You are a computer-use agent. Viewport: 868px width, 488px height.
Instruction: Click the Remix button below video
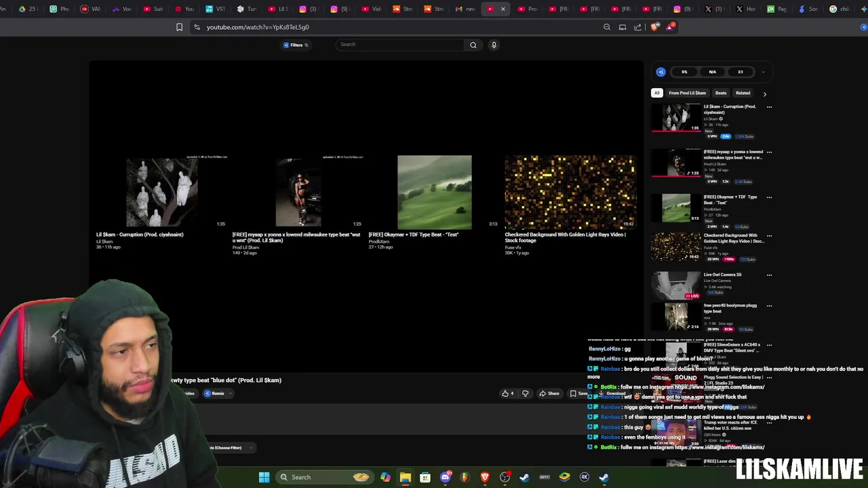(214, 393)
